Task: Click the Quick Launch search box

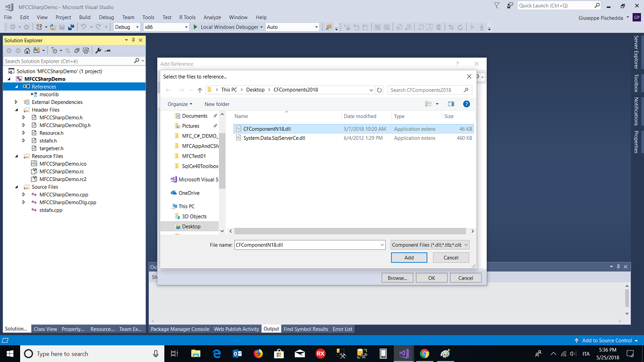Action: coord(559,6)
